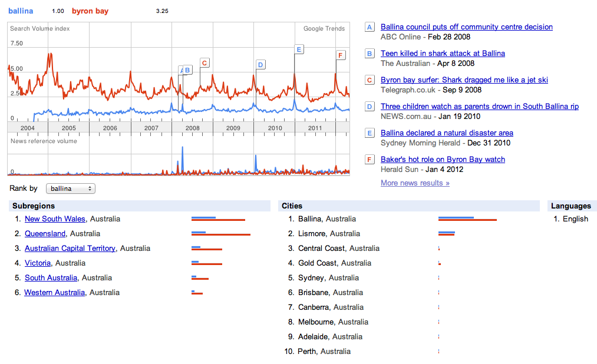
Task: Click the More news results link
Action: pos(415,183)
